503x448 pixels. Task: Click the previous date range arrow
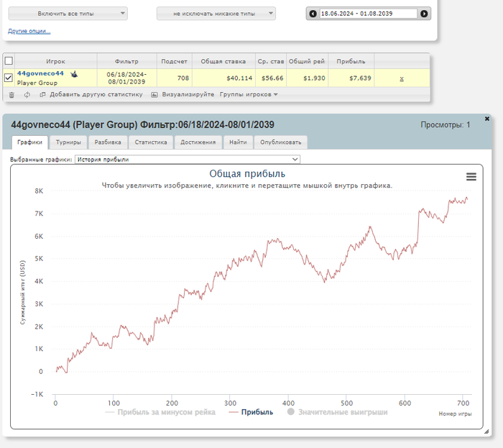313,14
